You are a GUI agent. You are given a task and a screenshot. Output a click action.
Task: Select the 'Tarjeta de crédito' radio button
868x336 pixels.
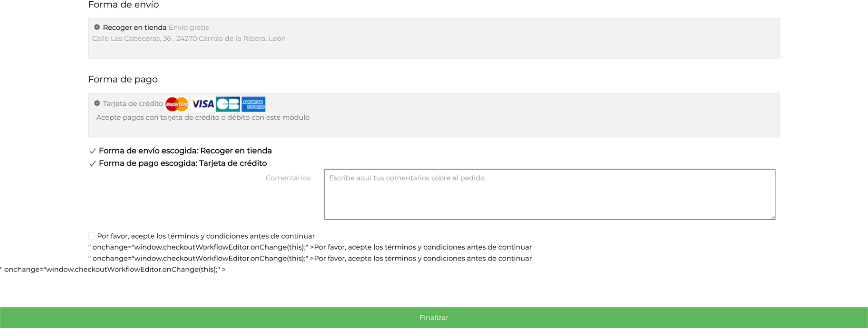tap(97, 104)
